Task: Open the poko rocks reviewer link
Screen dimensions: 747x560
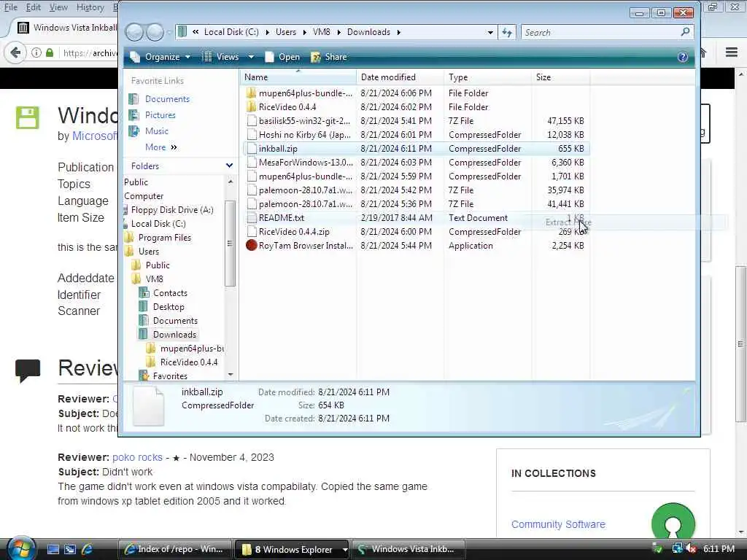Action: [137, 457]
